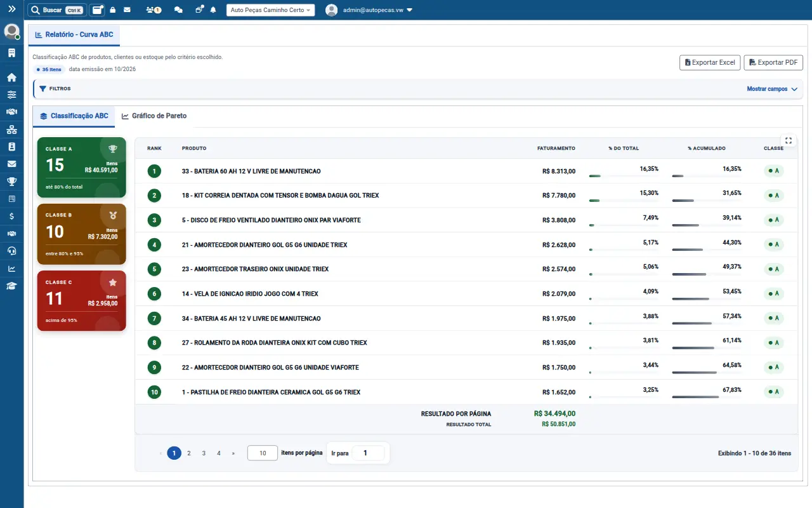Open the calculator list icon in sidebar
812x508 pixels.
(x=11, y=199)
